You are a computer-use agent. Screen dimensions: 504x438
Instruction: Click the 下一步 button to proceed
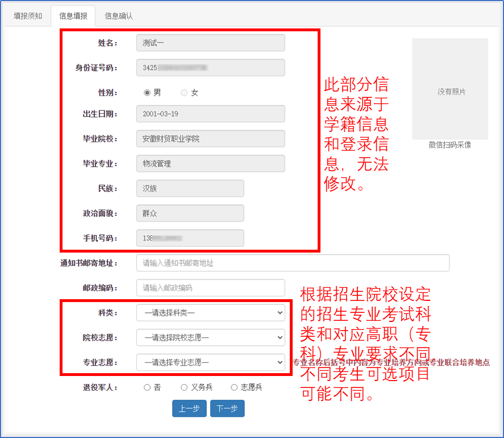click(227, 408)
